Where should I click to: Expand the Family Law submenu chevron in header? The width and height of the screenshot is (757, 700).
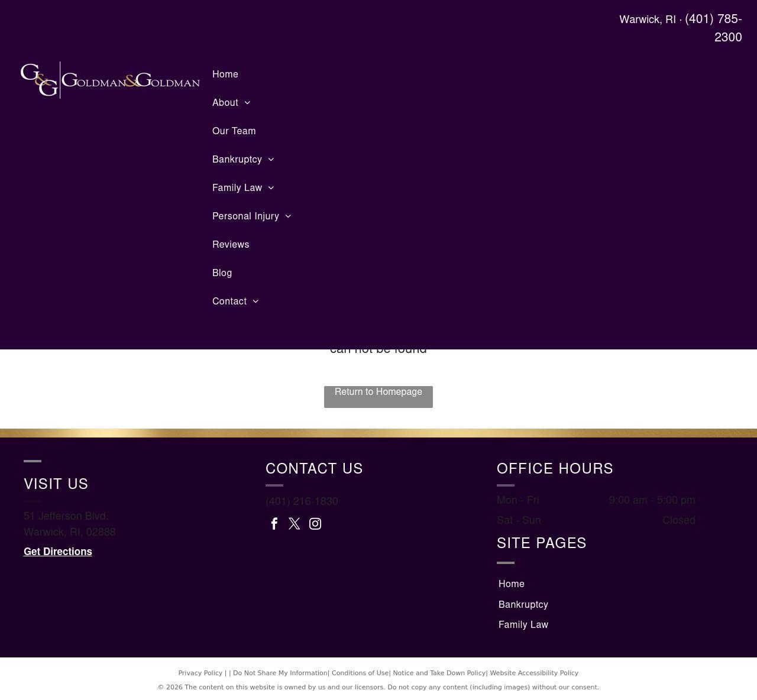point(271,188)
